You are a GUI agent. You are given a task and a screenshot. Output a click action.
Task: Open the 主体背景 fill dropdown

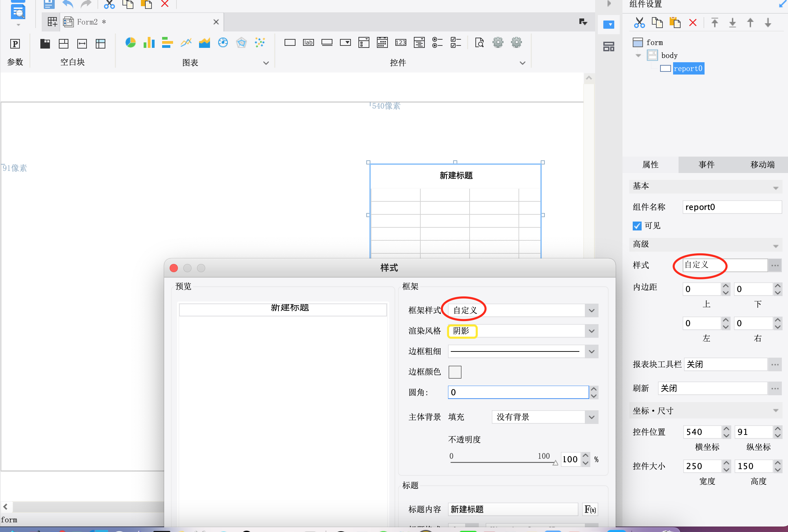(x=591, y=417)
